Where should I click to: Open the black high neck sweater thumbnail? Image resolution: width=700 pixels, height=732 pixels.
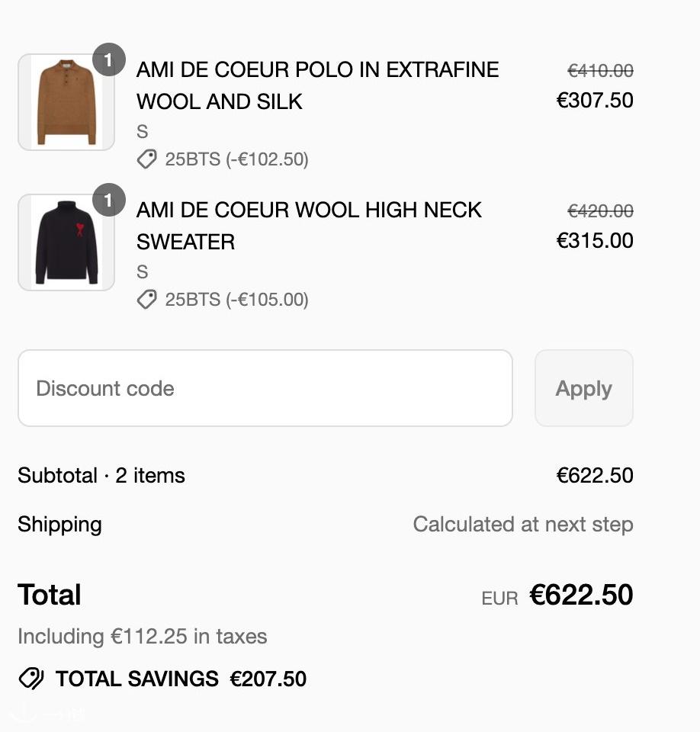(x=66, y=242)
